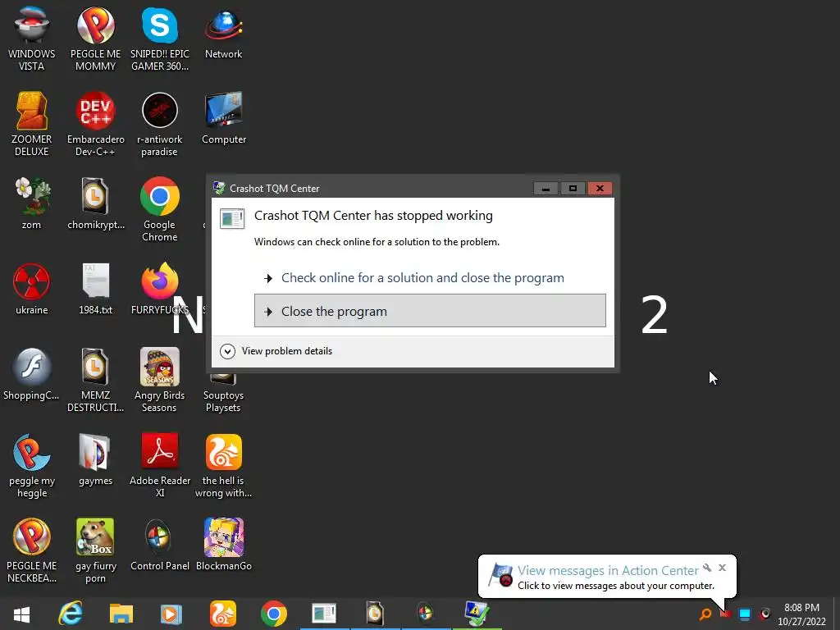The width and height of the screenshot is (840, 630).
Task: Select the chomikrypt desktop icon
Action: click(95, 203)
